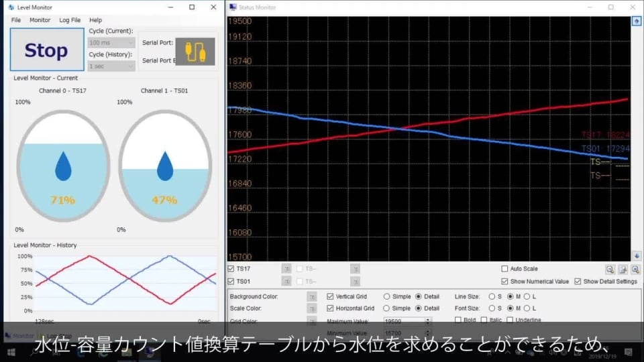This screenshot has width=644, height=362.
Task: Maximize the Level Monitor window
Action: 192,7
